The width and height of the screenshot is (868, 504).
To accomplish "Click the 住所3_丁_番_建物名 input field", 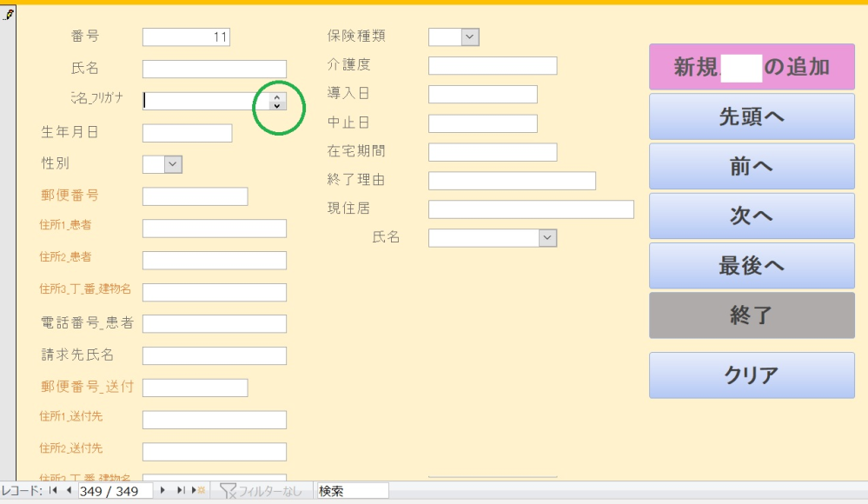I will (x=215, y=293).
